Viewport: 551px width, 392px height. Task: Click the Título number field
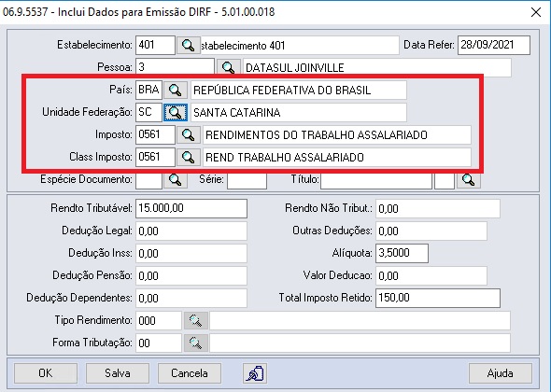click(x=376, y=180)
